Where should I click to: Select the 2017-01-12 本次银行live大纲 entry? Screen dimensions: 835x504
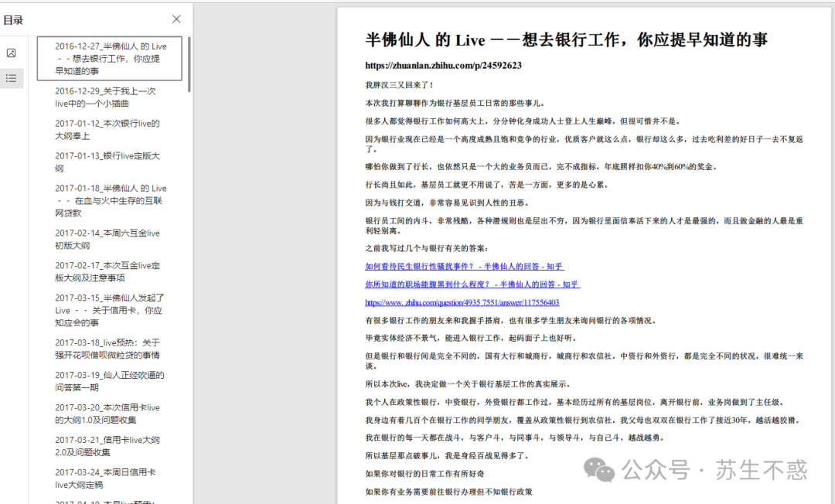point(107,130)
